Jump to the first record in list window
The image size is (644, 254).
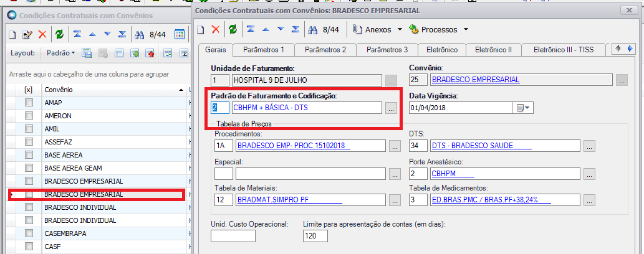(x=77, y=34)
